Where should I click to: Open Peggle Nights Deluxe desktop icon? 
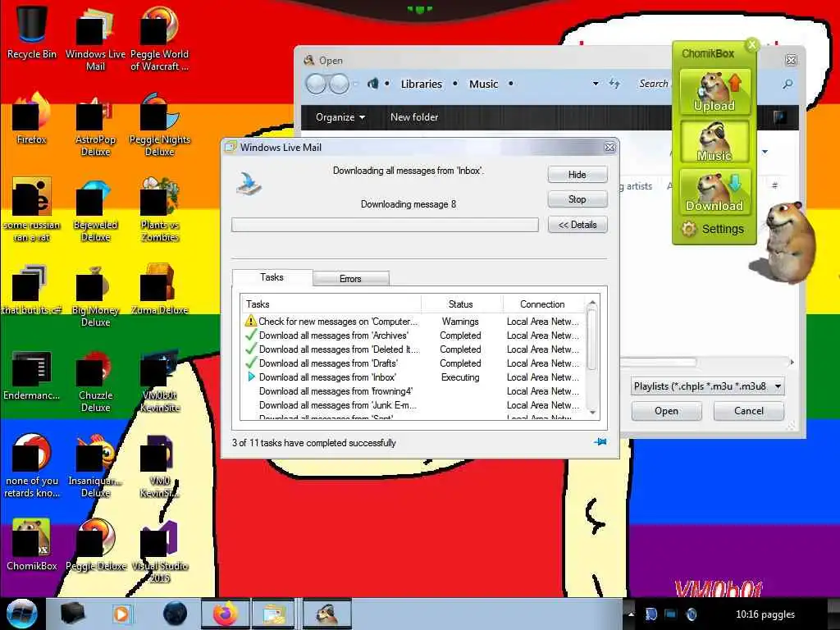pos(159,125)
